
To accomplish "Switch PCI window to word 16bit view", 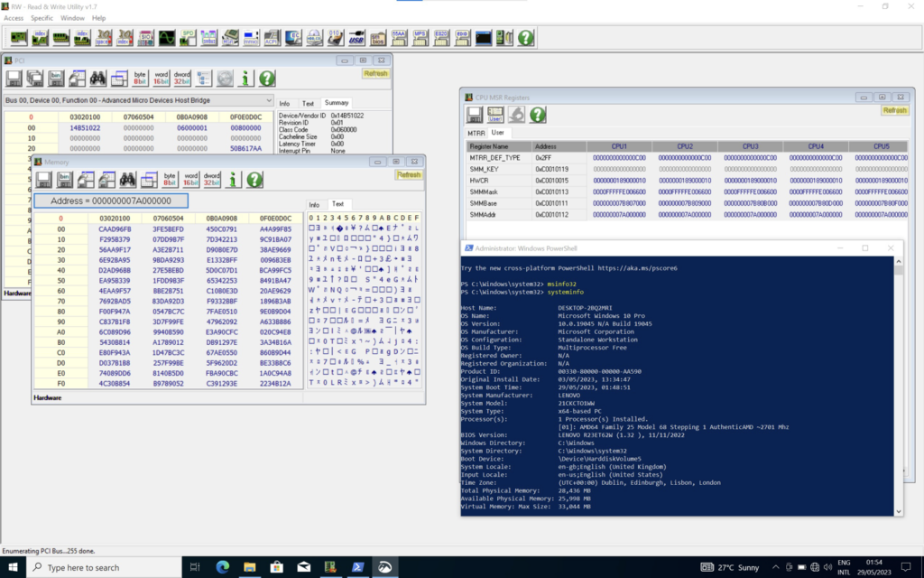I will coord(161,79).
